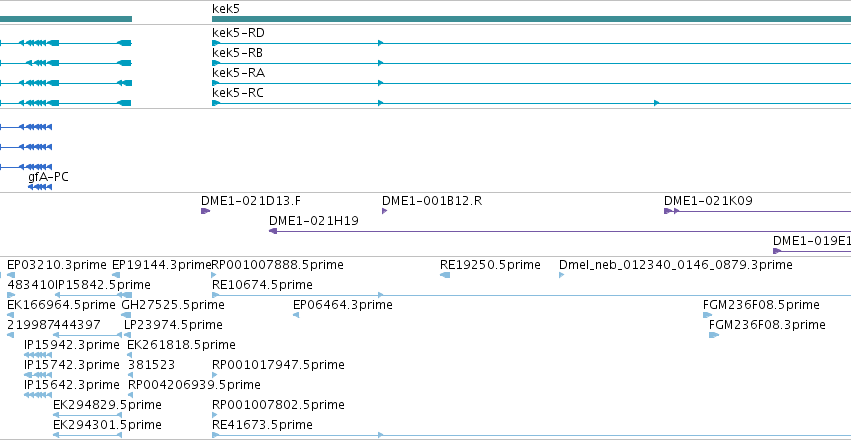851x440 pixels.
Task: Click the EP06464.3prime label
Action: click(x=342, y=305)
